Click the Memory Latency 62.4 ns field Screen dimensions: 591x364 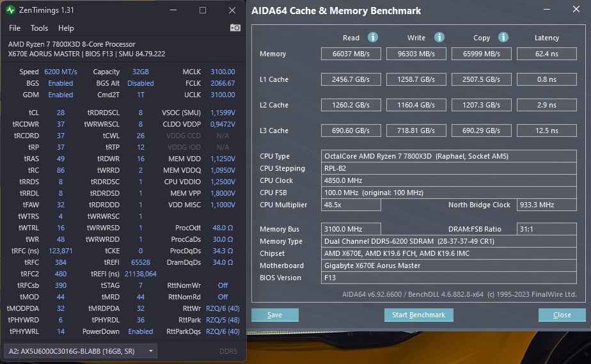point(546,54)
